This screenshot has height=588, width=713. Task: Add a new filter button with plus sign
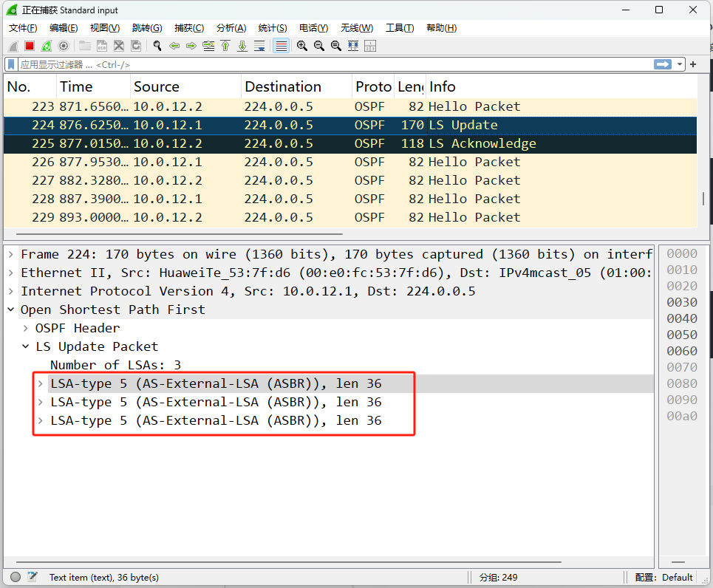click(692, 64)
